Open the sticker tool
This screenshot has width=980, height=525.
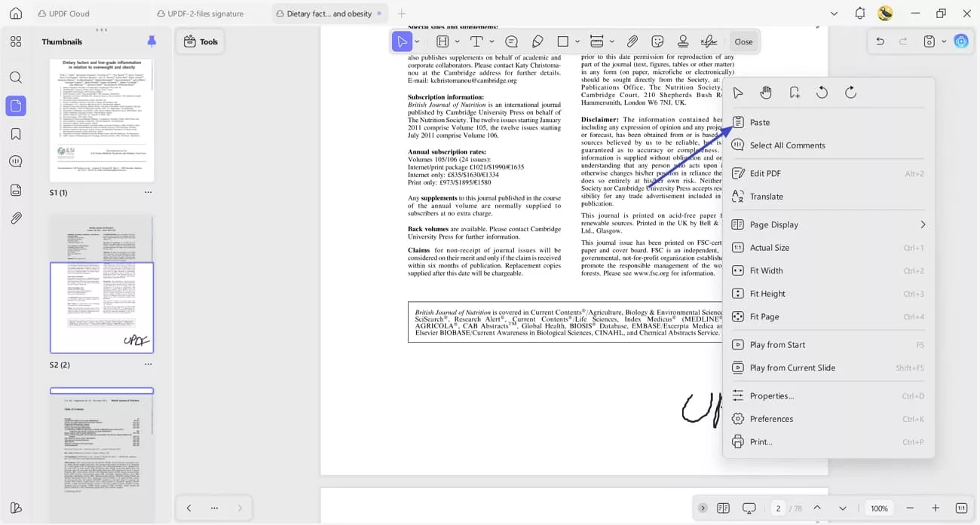point(657,41)
